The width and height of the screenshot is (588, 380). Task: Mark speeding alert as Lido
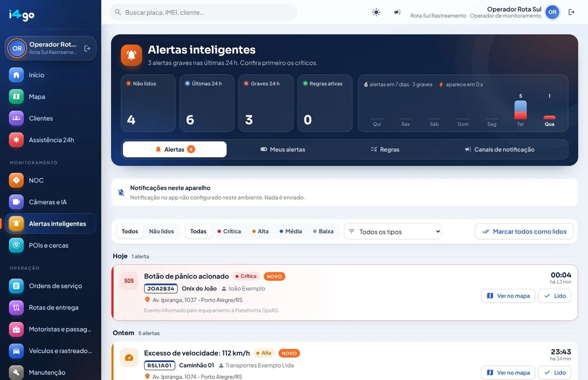coord(555,373)
